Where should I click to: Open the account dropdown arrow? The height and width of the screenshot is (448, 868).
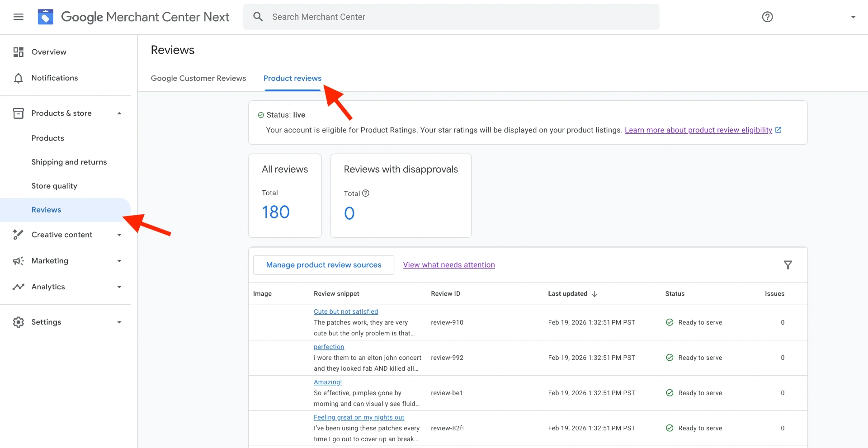[x=853, y=17]
